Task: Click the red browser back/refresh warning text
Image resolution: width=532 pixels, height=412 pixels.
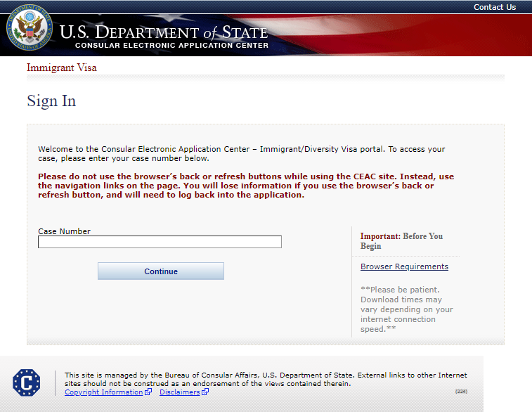Action: (246, 186)
